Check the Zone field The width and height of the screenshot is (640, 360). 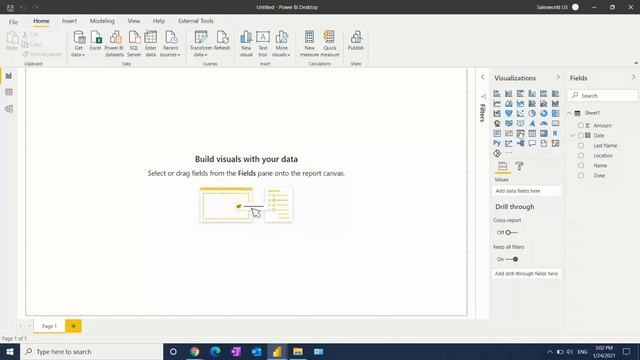581,176
